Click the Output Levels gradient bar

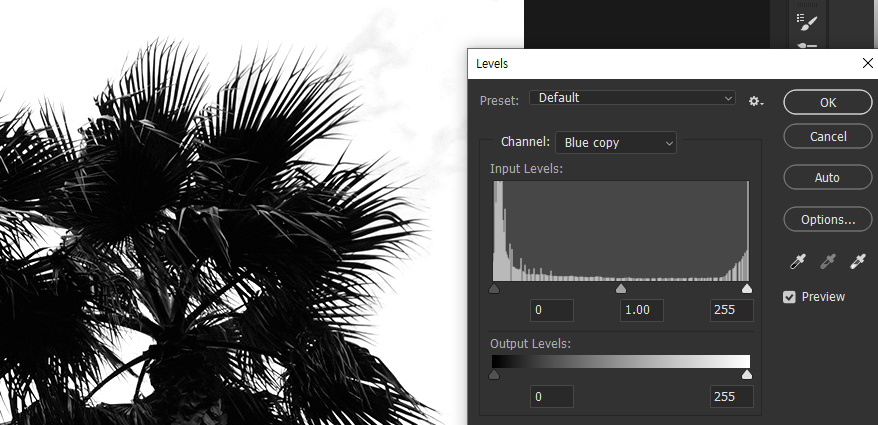click(x=621, y=361)
